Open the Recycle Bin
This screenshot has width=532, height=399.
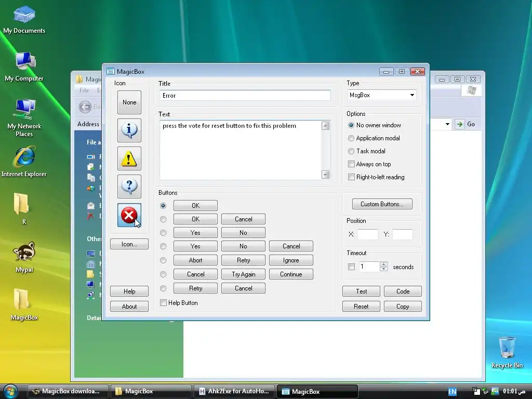point(507,352)
